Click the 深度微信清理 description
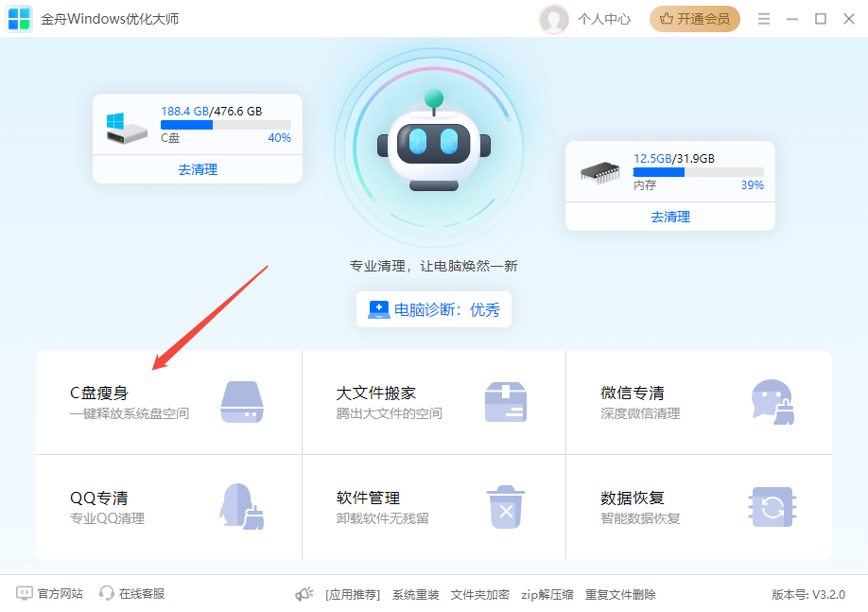 point(640,413)
